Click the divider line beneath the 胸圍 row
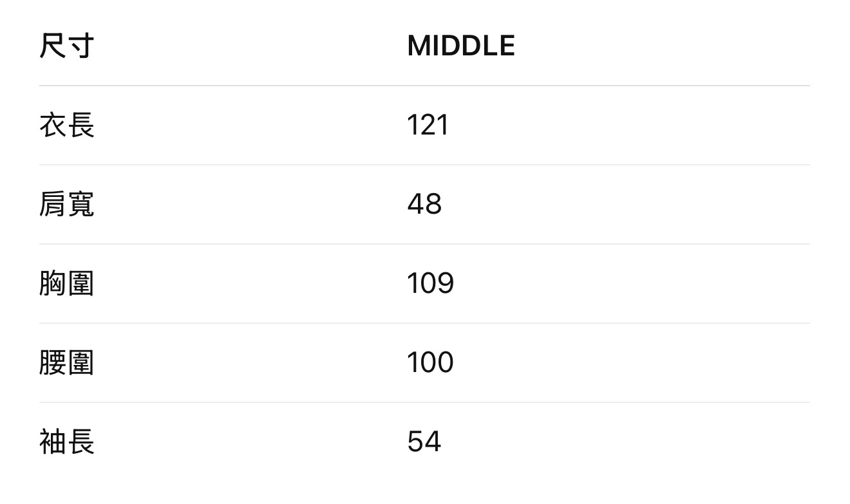Screen dimensions: 850x504 pos(424,323)
